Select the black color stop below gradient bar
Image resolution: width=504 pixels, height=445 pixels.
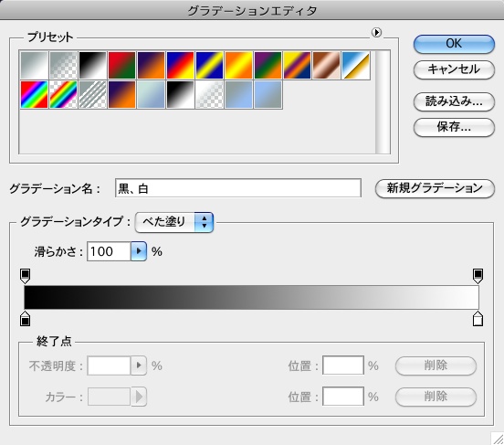point(25,319)
